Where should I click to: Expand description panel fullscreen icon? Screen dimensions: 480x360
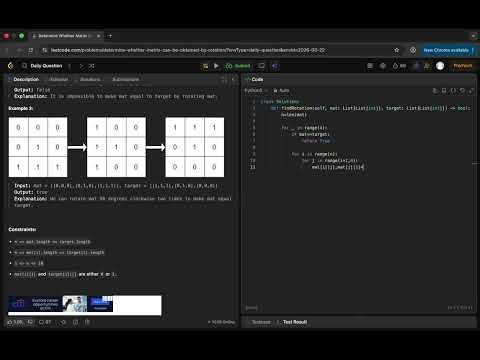224,79
